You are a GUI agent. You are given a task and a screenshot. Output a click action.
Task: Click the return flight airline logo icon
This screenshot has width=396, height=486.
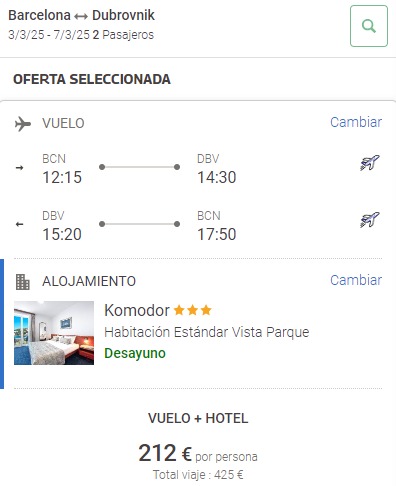click(x=370, y=220)
